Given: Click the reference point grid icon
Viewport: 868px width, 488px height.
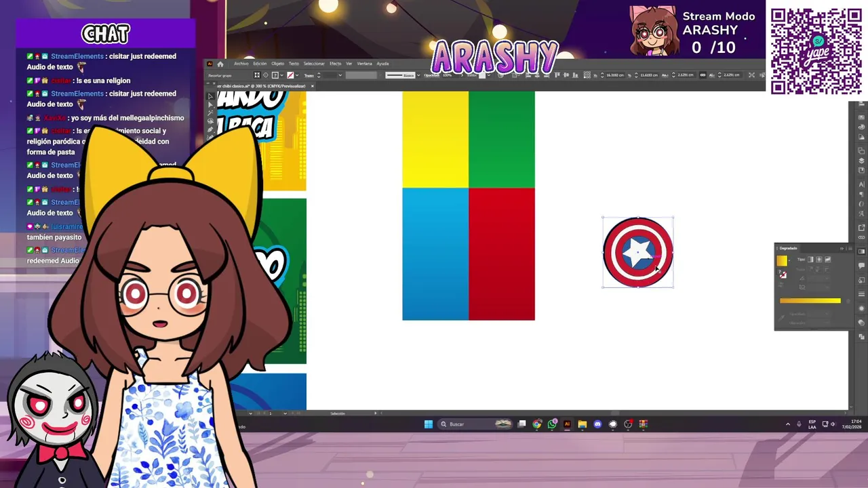Looking at the screenshot, I should 586,75.
